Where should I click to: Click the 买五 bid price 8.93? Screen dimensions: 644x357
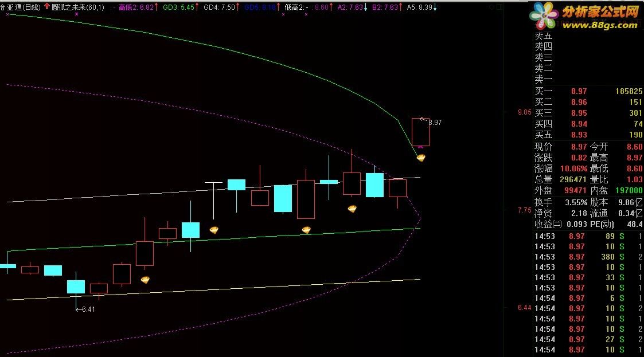click(x=579, y=135)
